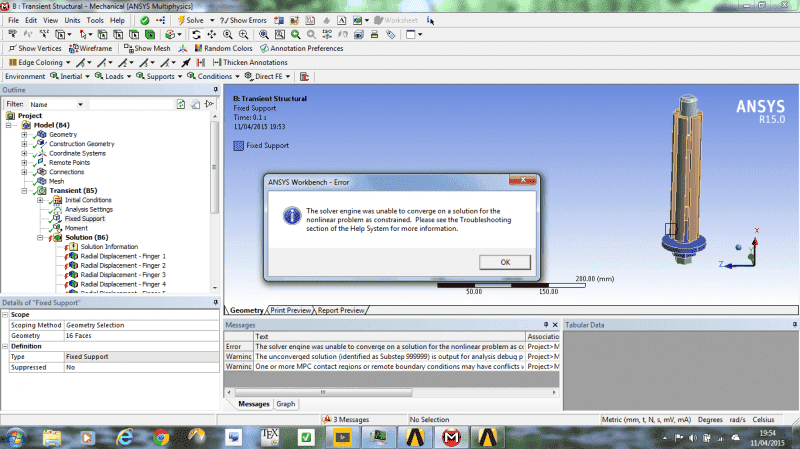Open the Edge Coloring dropdown
The width and height of the screenshot is (800, 449).
point(44,62)
